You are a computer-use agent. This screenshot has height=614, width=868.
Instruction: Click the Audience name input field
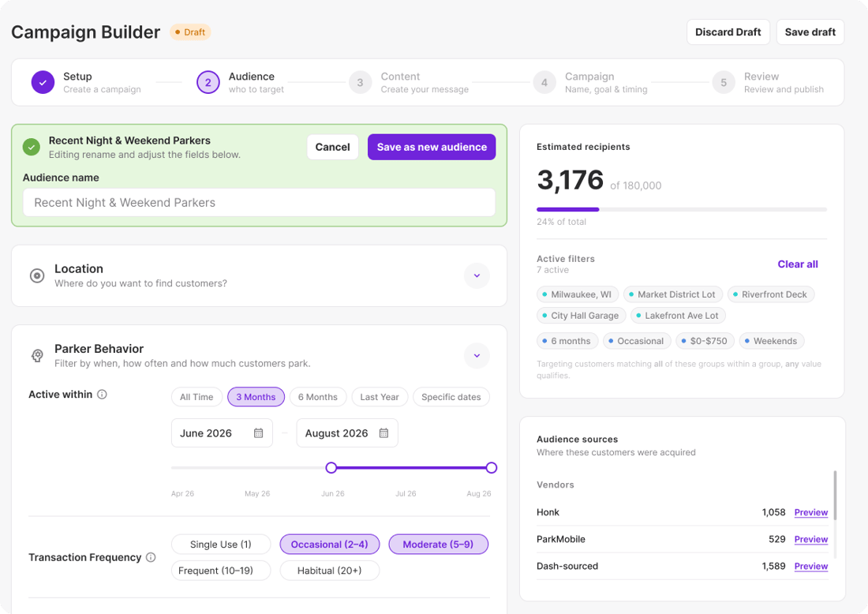click(259, 203)
